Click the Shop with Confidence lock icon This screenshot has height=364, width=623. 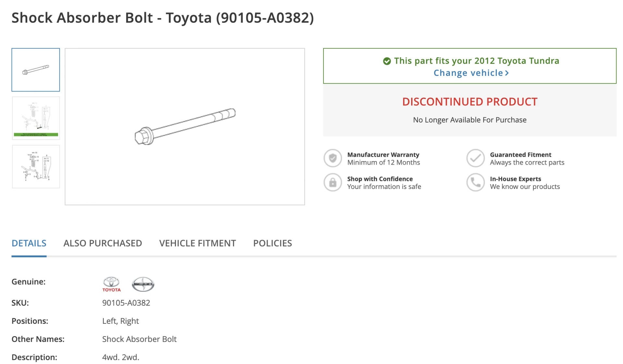(333, 182)
